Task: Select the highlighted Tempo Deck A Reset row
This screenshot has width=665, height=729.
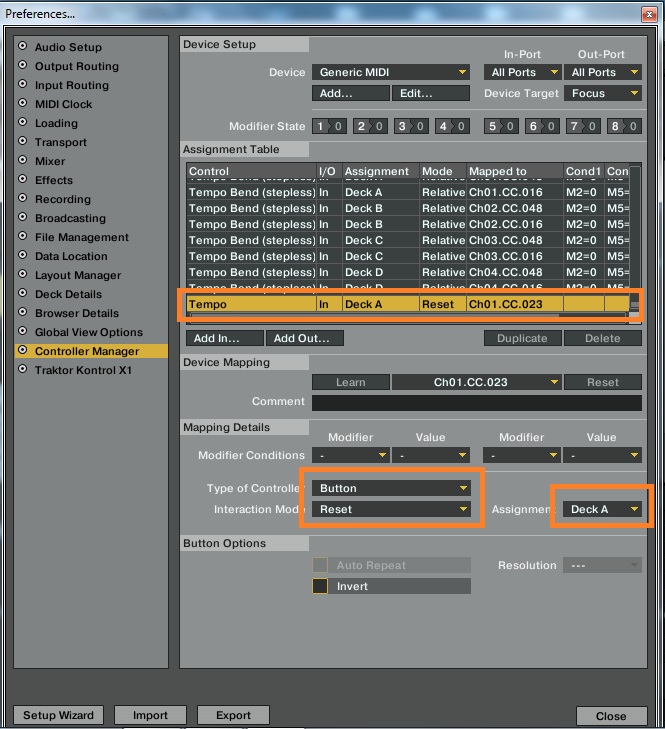Action: 408,304
